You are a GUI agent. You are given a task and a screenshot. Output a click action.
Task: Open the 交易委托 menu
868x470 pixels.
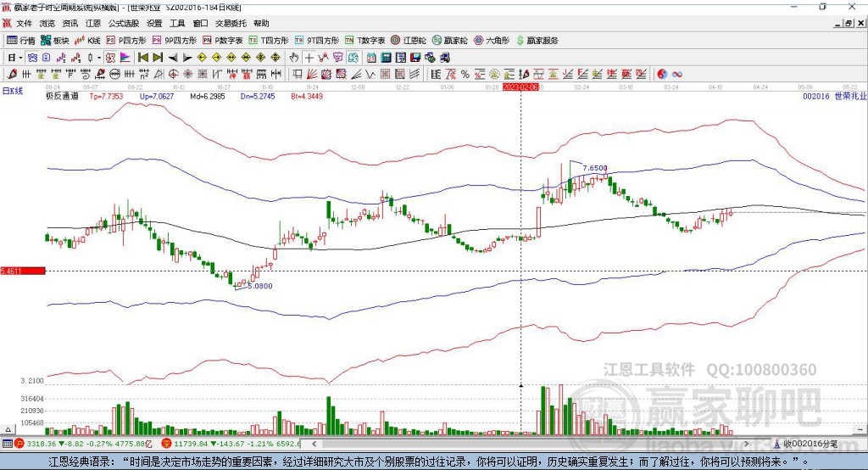pos(231,23)
